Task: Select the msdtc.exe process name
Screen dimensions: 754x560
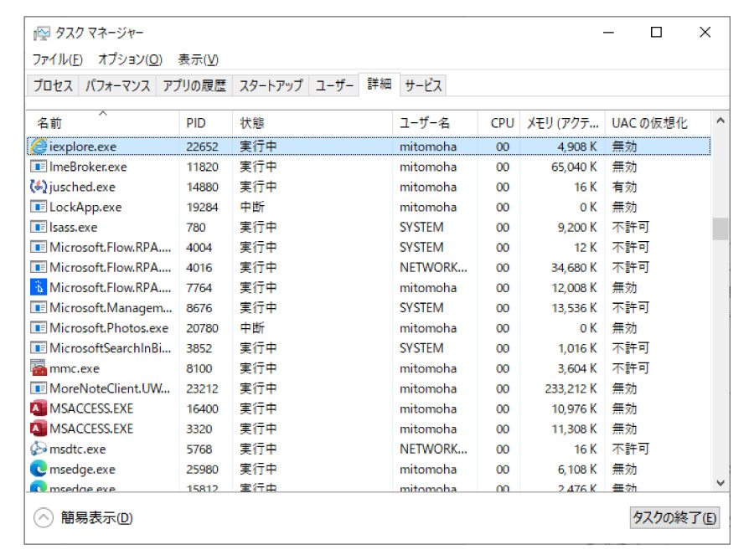Action: (77, 449)
